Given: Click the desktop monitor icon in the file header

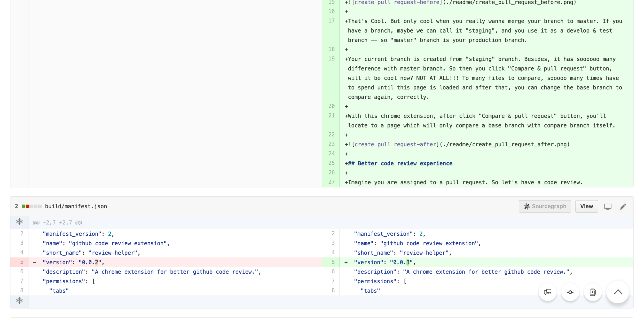Looking at the screenshot, I should [x=608, y=206].
